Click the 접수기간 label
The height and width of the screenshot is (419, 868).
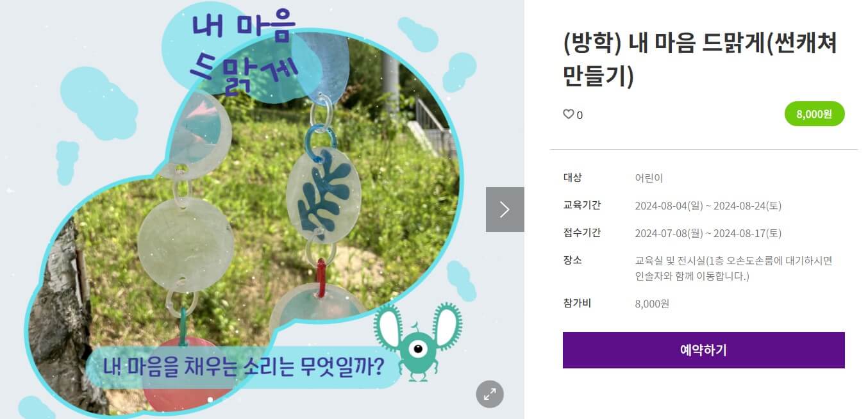pyautogui.click(x=581, y=233)
